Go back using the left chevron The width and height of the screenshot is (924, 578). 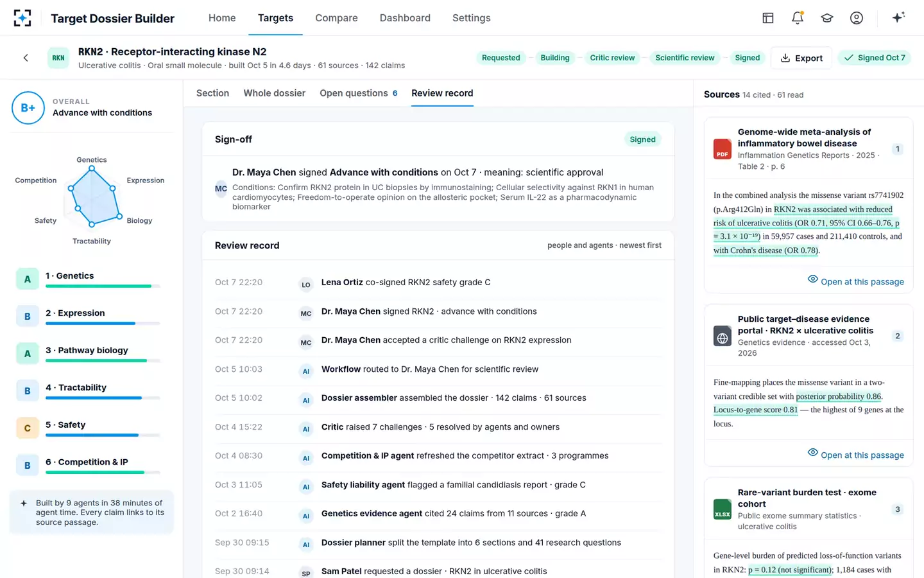26,58
